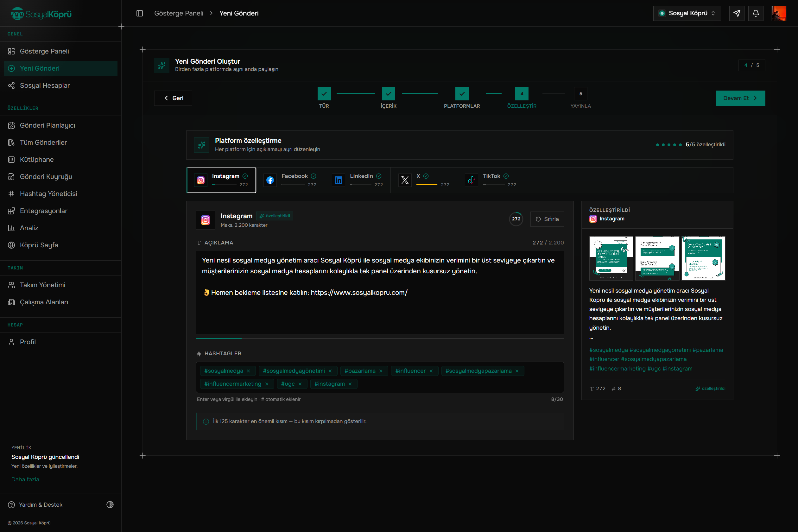
Task: Click the Profil user icon
Action: click(x=11, y=342)
